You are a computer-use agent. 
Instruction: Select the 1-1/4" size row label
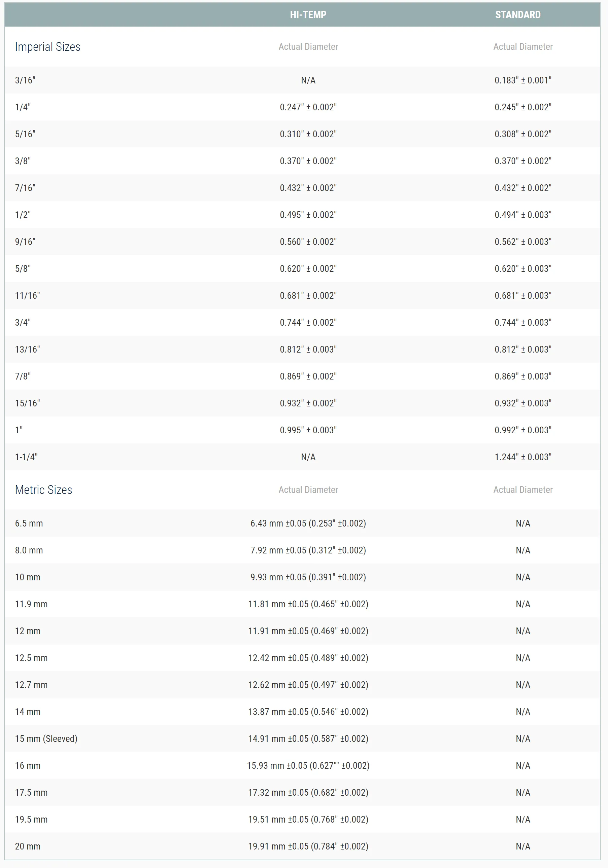pyautogui.click(x=26, y=457)
